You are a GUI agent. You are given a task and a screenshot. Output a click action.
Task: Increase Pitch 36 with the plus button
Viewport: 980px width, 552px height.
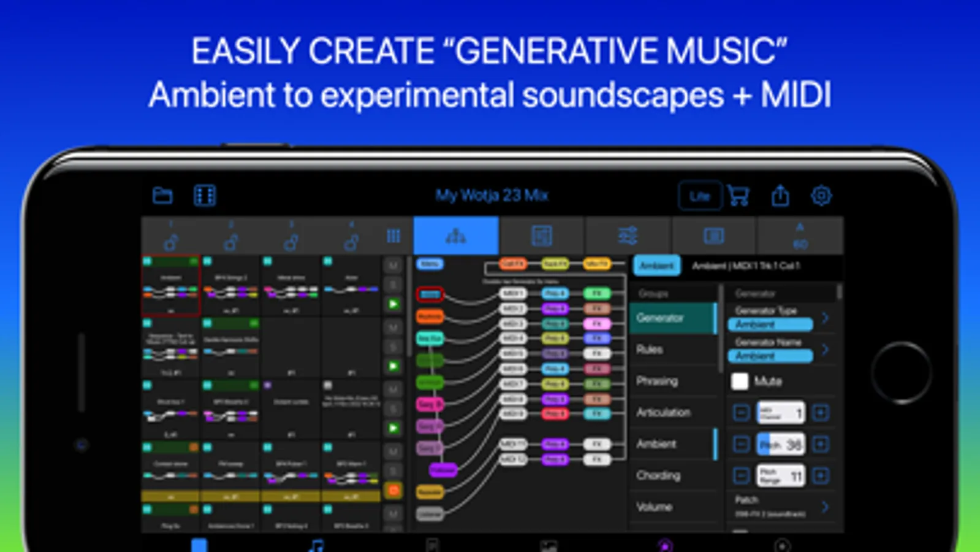click(821, 444)
